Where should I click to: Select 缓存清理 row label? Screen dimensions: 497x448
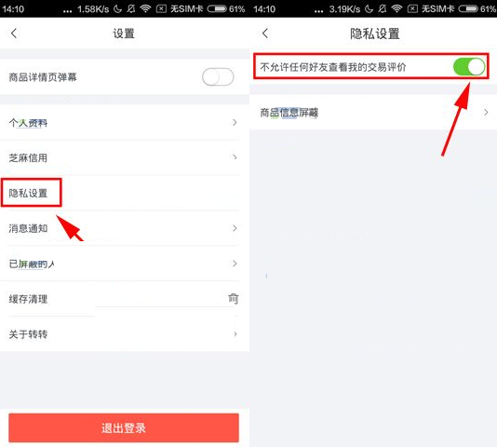point(28,299)
